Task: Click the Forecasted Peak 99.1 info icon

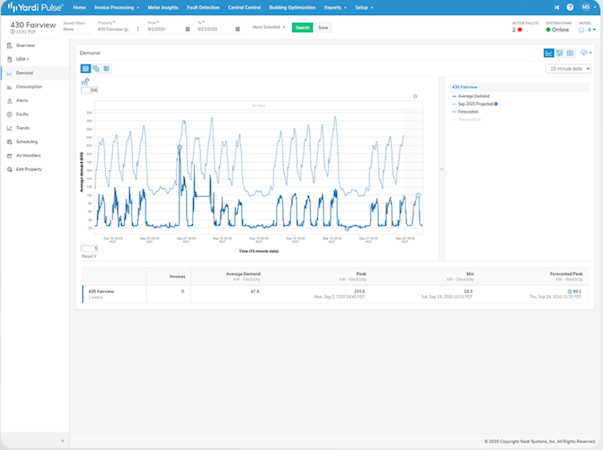Action: tap(570, 292)
